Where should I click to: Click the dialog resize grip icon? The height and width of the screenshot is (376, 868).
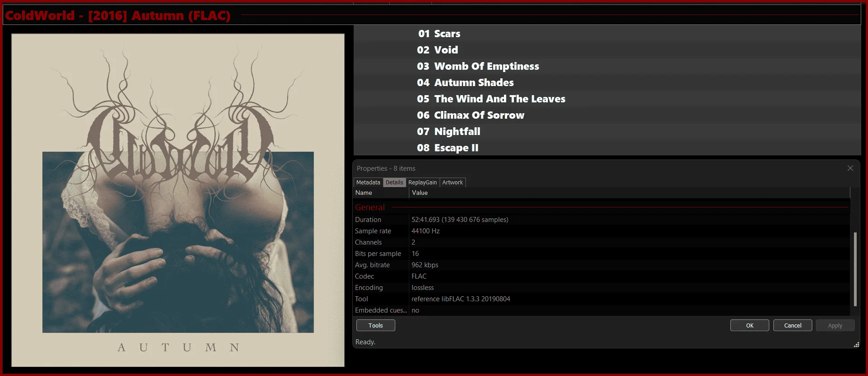856,345
